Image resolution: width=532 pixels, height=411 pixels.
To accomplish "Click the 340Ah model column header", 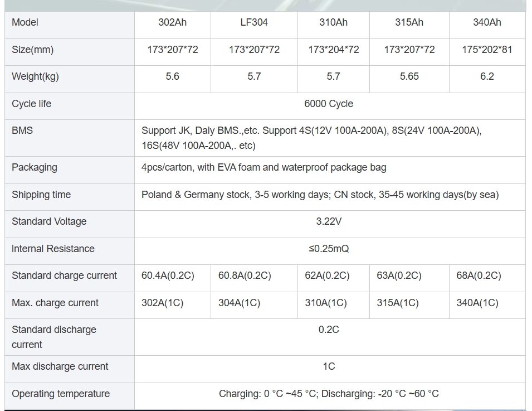I will [x=487, y=22].
